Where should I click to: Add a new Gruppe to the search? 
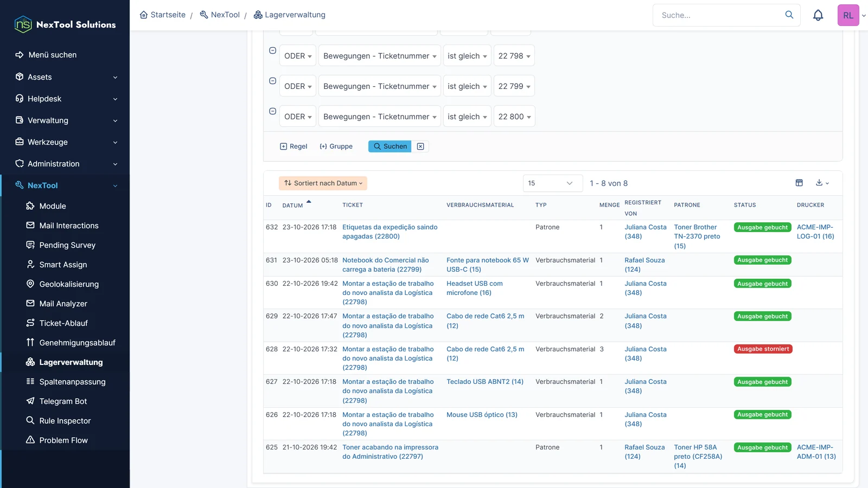336,146
